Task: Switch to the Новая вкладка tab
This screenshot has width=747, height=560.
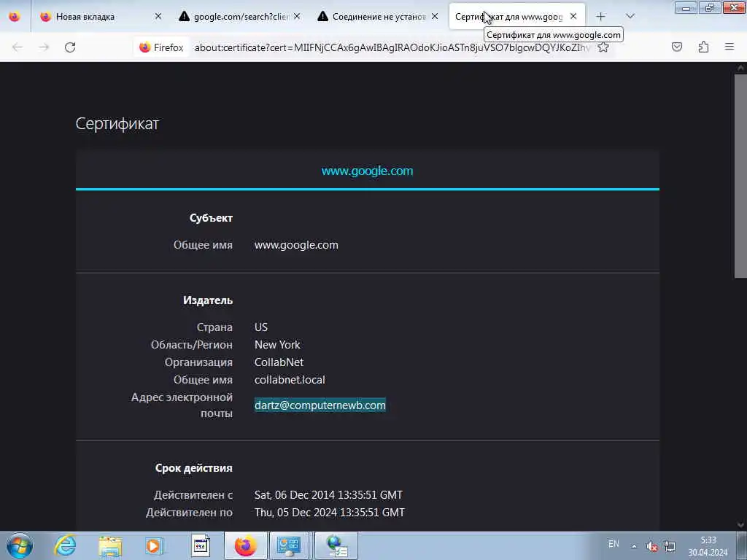Action: pyautogui.click(x=85, y=17)
